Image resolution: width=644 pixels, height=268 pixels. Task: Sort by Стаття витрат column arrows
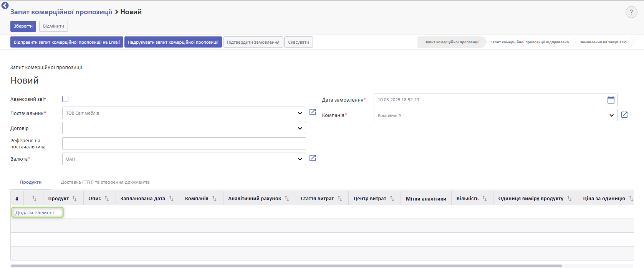340,199
